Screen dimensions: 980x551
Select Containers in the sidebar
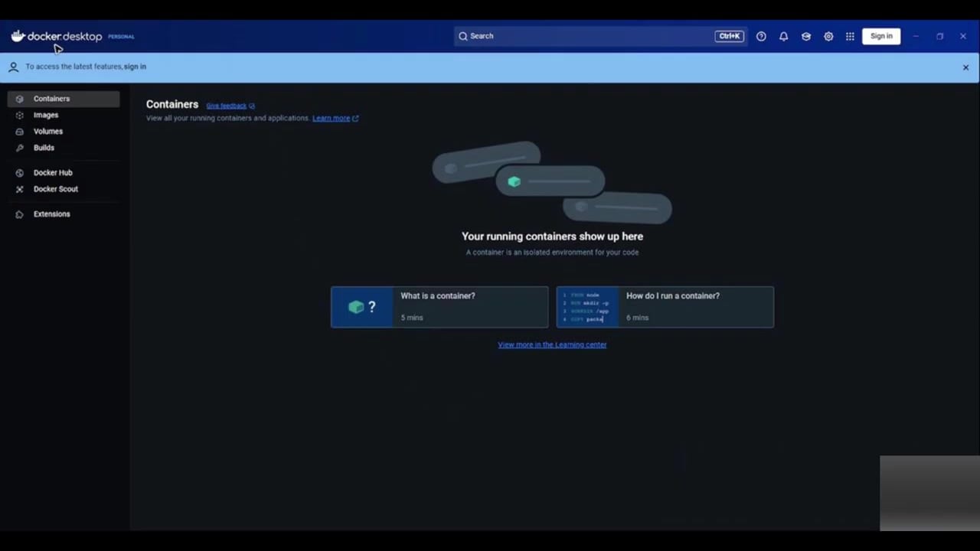[x=64, y=99]
